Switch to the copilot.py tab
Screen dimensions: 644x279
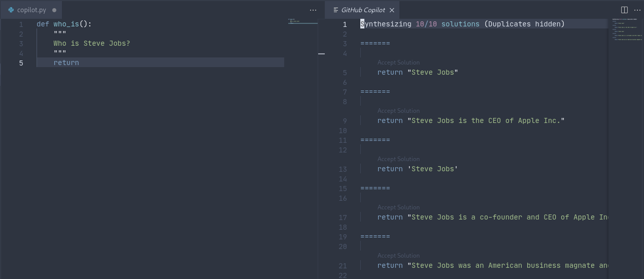click(31, 10)
